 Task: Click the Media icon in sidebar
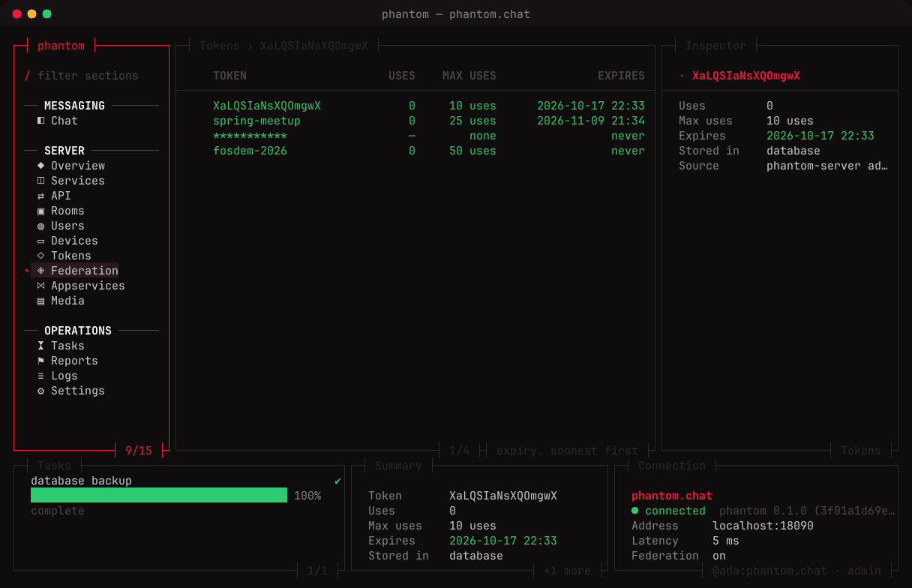(40, 301)
